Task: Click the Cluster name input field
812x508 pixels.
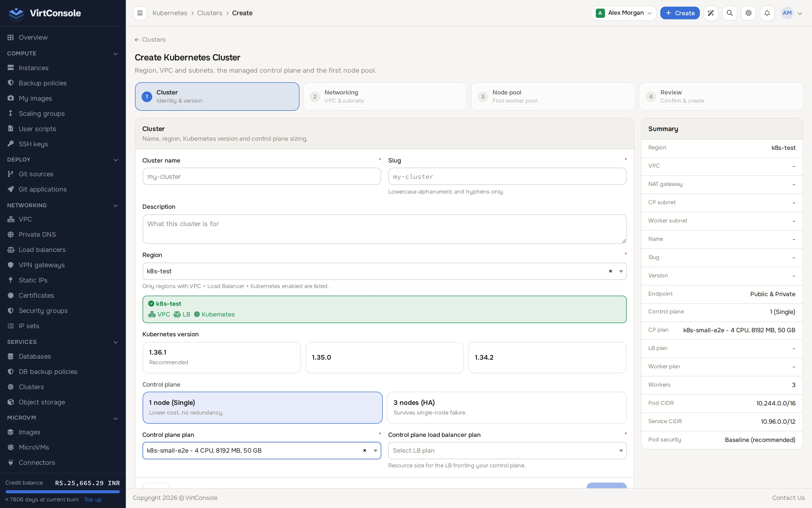Action: point(262,176)
